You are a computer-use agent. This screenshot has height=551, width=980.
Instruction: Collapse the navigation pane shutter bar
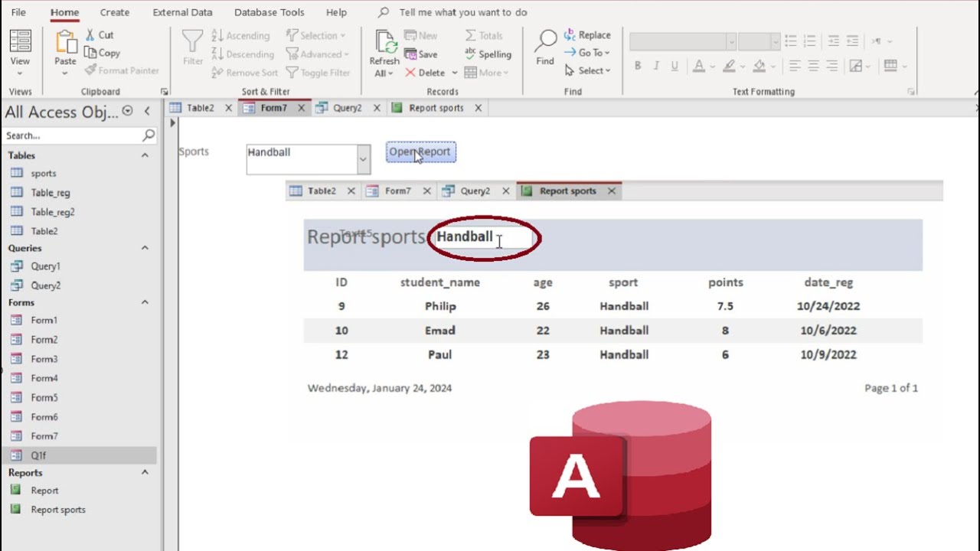tap(147, 111)
